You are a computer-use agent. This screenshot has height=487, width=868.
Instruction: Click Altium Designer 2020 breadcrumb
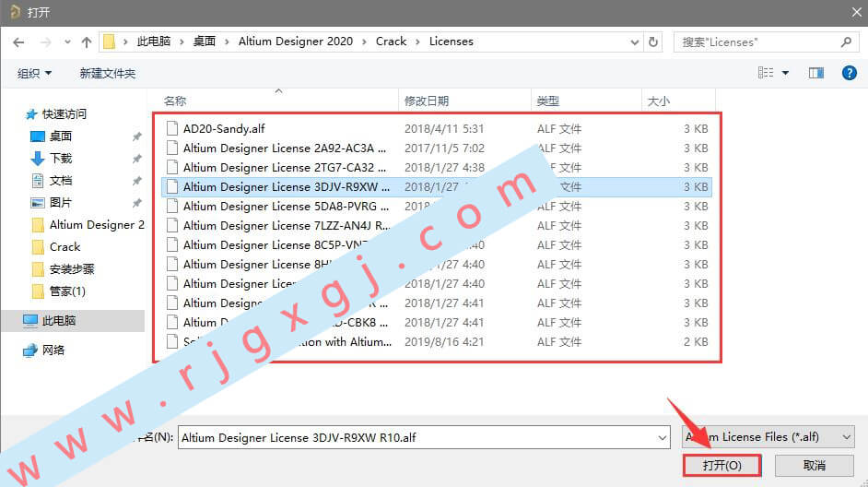tap(296, 42)
